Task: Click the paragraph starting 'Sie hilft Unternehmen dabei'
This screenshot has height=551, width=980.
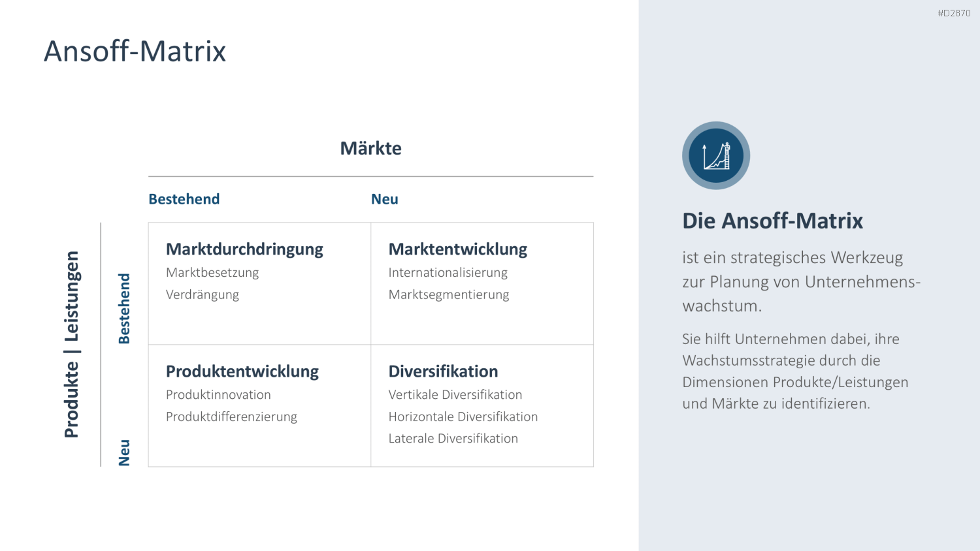Action: point(795,371)
